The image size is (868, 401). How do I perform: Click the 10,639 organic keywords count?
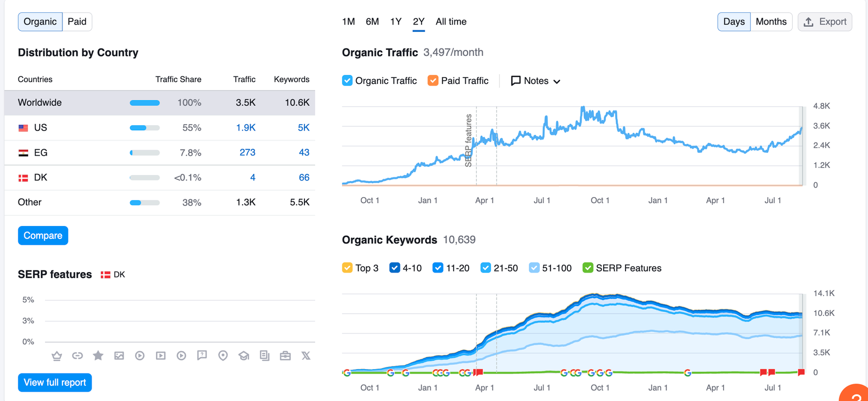[x=459, y=240]
